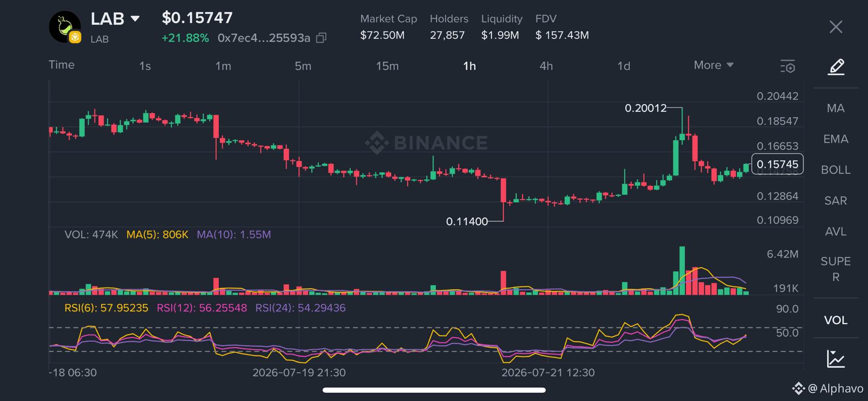Expand the LAB token dropdown arrow
Viewport: 868px width, 401px height.
[135, 19]
